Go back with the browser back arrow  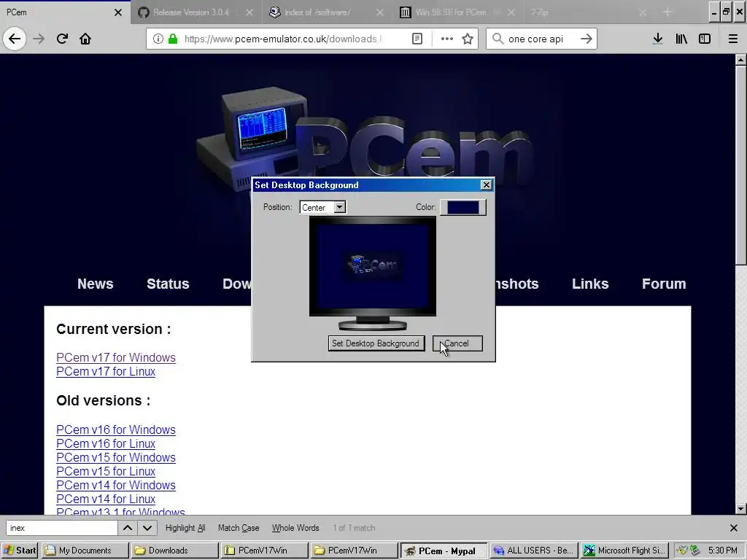15,39
